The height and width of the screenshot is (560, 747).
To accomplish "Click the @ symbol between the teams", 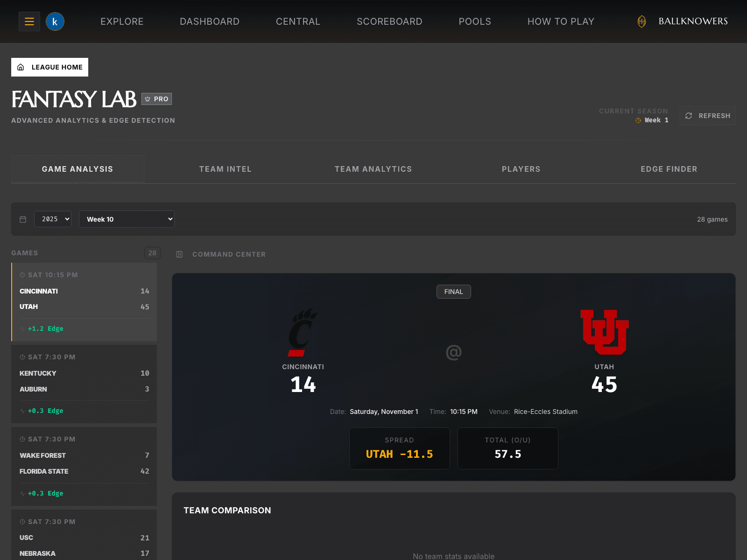I will [x=454, y=352].
